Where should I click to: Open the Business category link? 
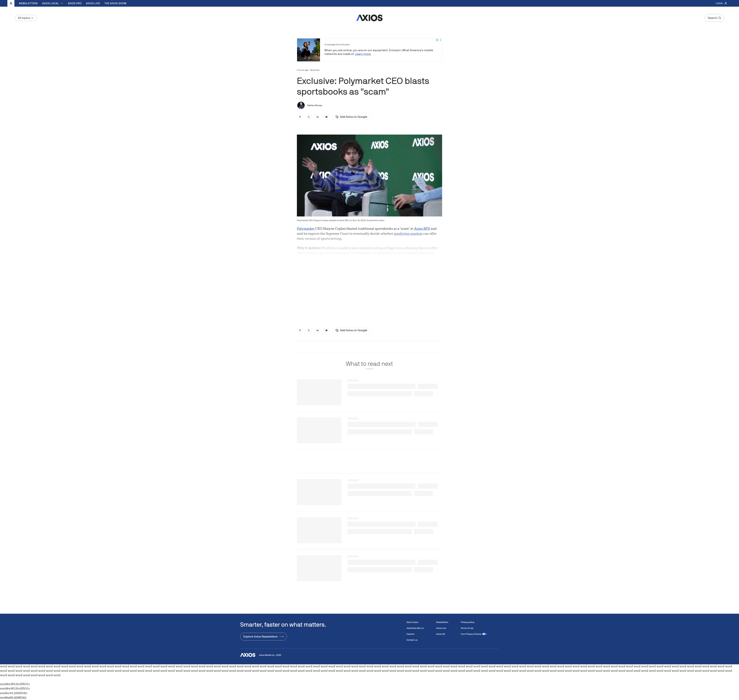click(x=315, y=70)
